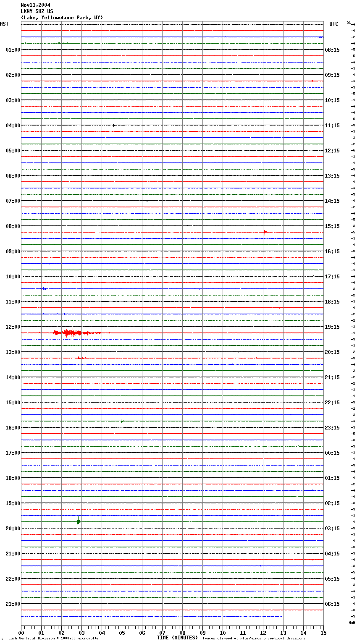Click the end of the last blue trace at 23:30
The height and width of the screenshot is (644, 357).
pyautogui.click(x=282, y=616)
